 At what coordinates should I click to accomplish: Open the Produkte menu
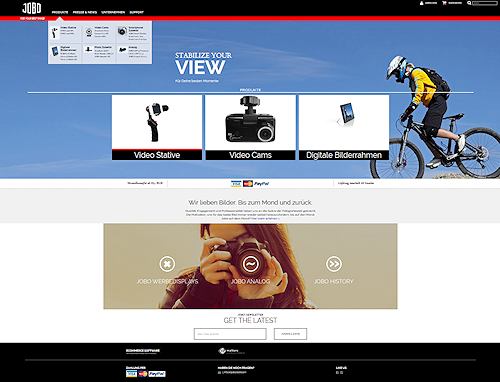click(x=60, y=12)
